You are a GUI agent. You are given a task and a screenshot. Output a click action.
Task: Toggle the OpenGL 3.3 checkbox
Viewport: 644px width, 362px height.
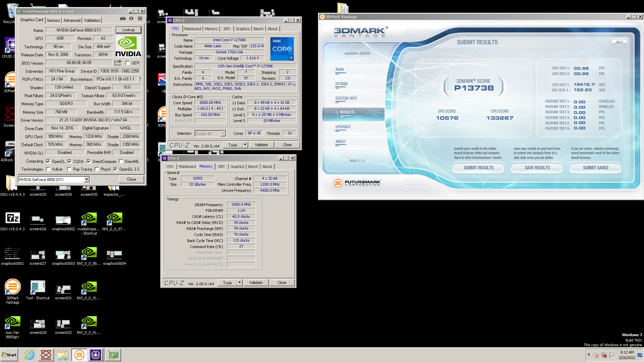[x=115, y=169]
